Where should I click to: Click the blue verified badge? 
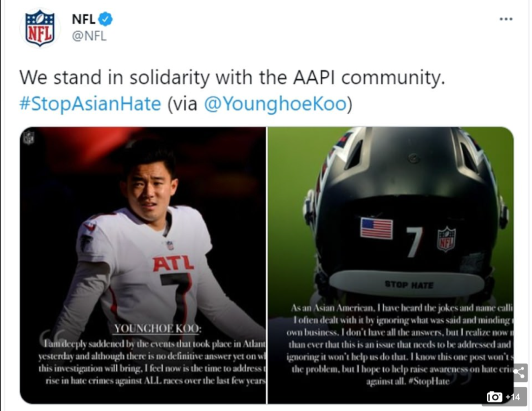coord(105,19)
